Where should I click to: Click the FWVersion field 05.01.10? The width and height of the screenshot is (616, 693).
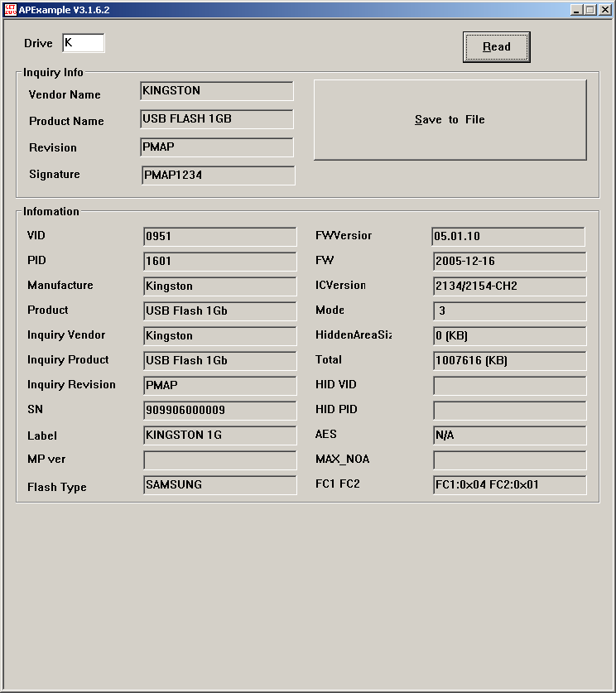508,237
